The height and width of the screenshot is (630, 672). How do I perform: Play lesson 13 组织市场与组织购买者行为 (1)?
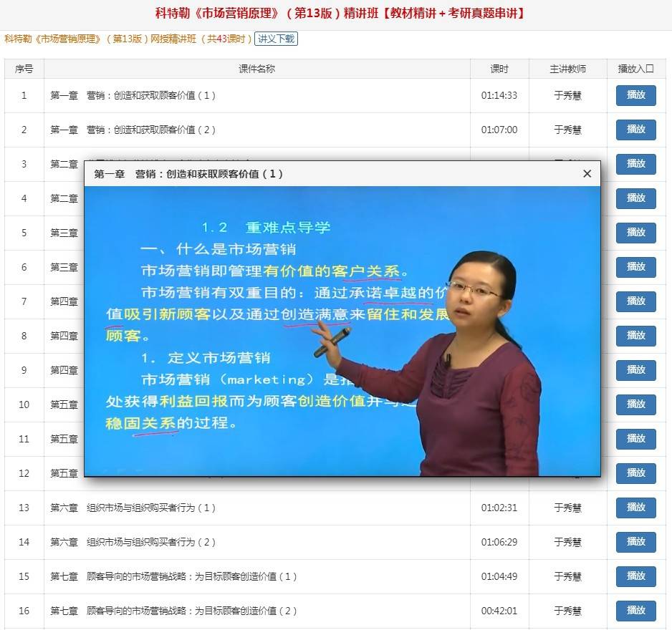pos(635,508)
